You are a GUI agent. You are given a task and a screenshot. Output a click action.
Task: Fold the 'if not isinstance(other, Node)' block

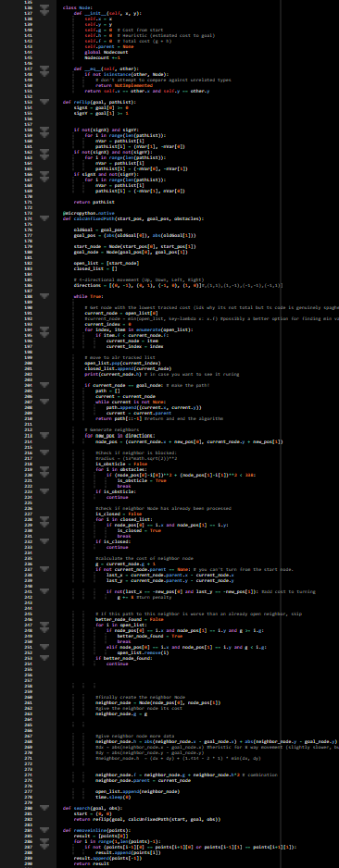(44, 74)
